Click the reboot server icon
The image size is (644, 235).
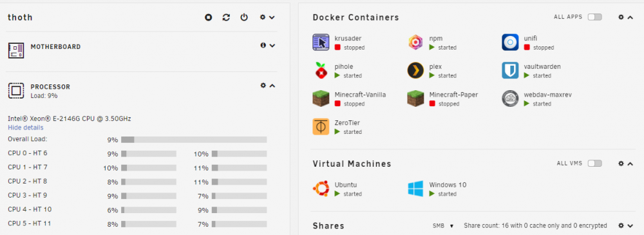pyautogui.click(x=226, y=17)
